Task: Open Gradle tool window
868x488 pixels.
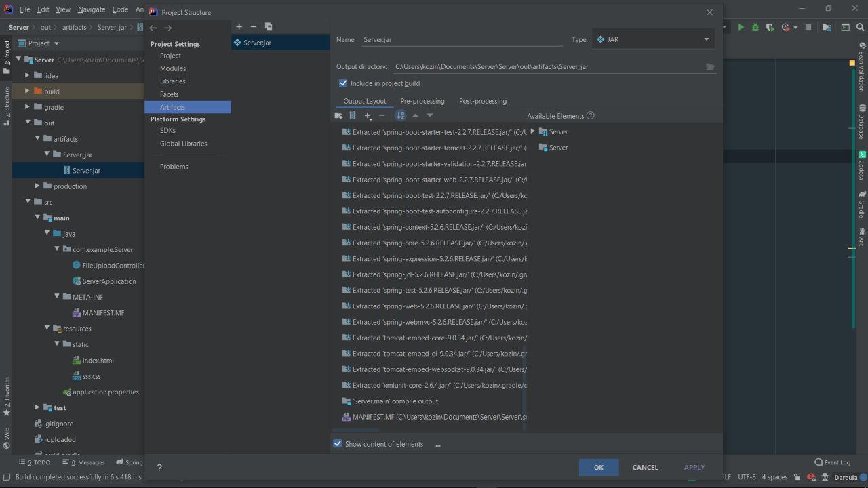Action: [862, 203]
